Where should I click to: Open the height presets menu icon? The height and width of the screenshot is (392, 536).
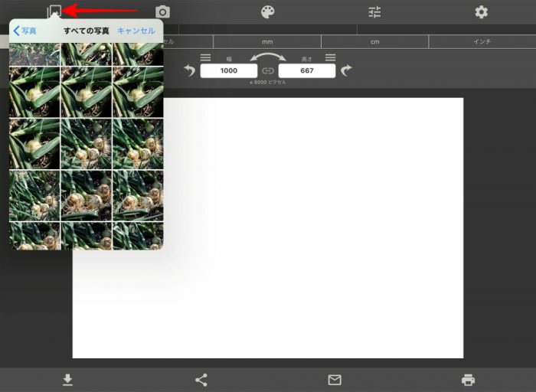point(330,57)
